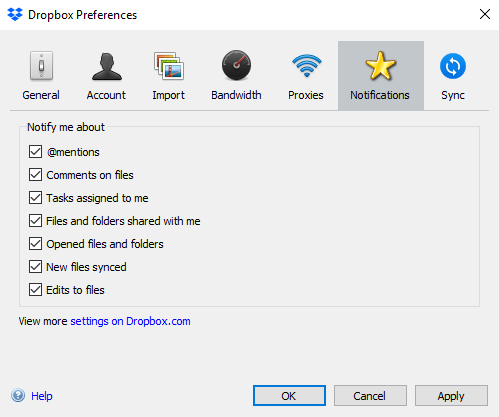Open the Help link text

pos(42,396)
